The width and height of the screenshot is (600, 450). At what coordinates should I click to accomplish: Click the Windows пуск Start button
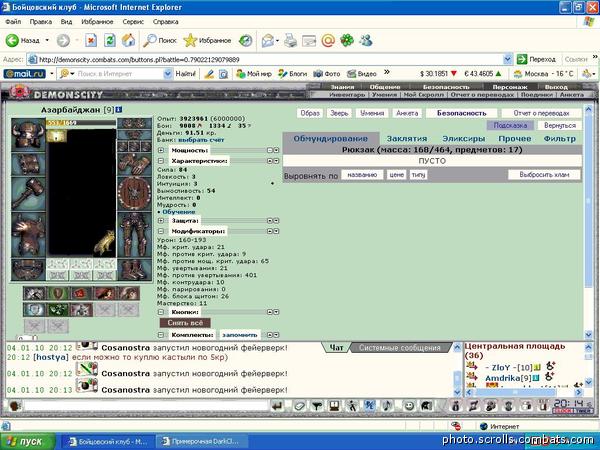click(27, 442)
